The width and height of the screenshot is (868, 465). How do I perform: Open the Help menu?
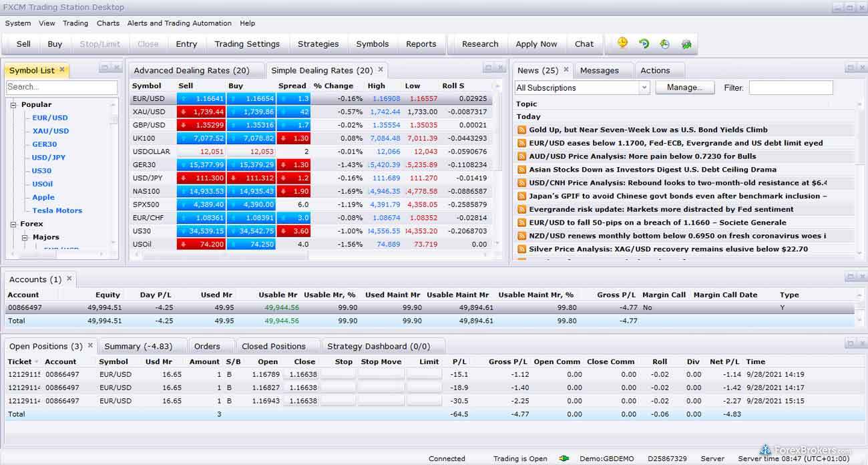coord(248,23)
